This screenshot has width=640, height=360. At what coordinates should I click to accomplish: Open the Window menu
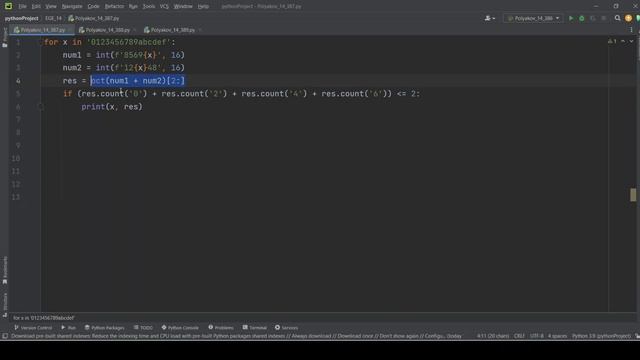pos(183,7)
